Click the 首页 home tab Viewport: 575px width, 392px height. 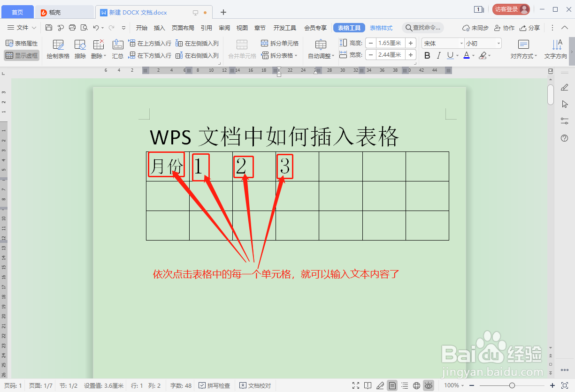pos(17,12)
